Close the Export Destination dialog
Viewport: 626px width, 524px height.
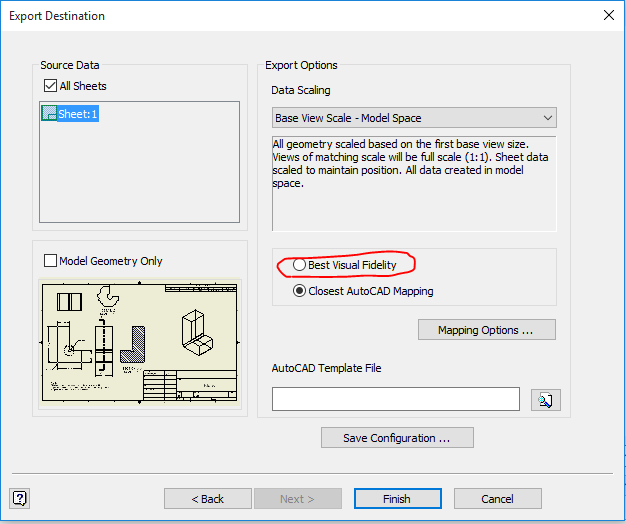(608, 16)
